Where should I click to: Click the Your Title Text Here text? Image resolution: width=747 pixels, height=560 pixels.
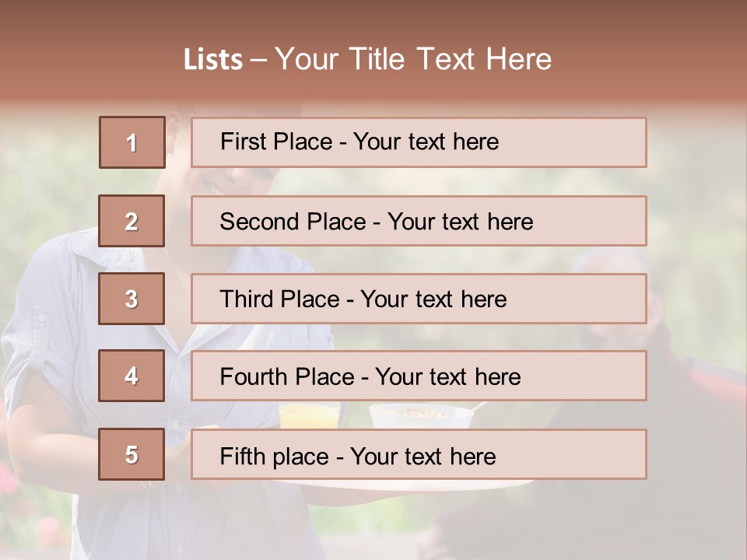[x=413, y=59]
